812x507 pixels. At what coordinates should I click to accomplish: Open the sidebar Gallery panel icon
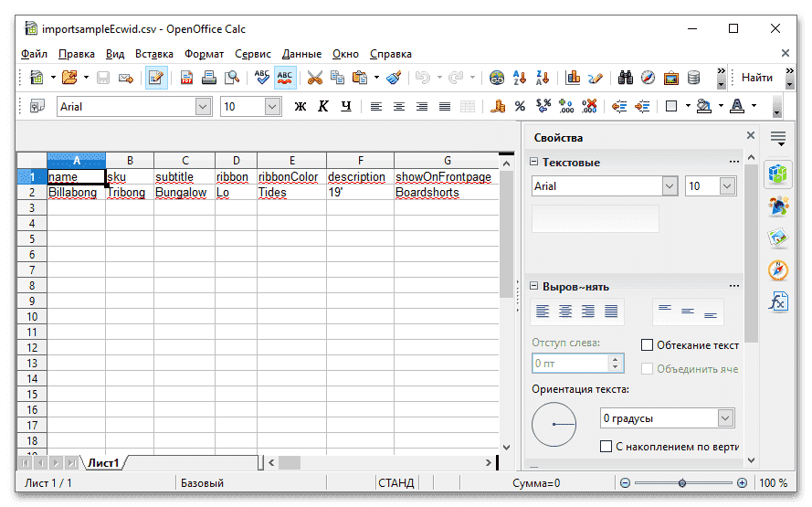778,238
